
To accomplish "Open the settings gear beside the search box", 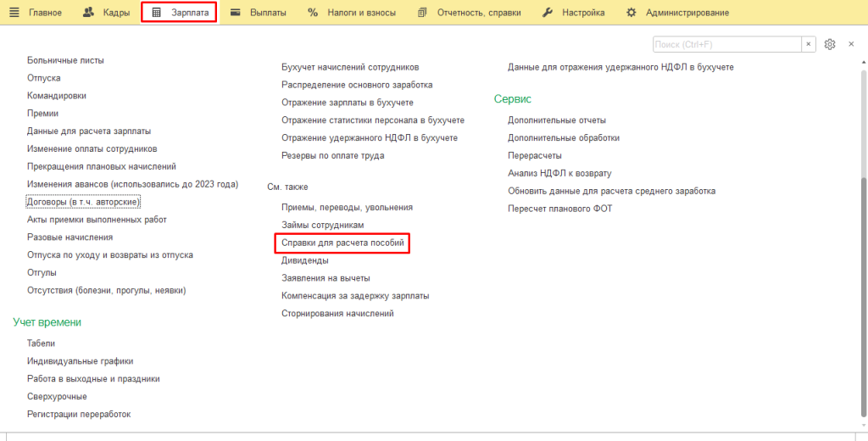I will 830,44.
